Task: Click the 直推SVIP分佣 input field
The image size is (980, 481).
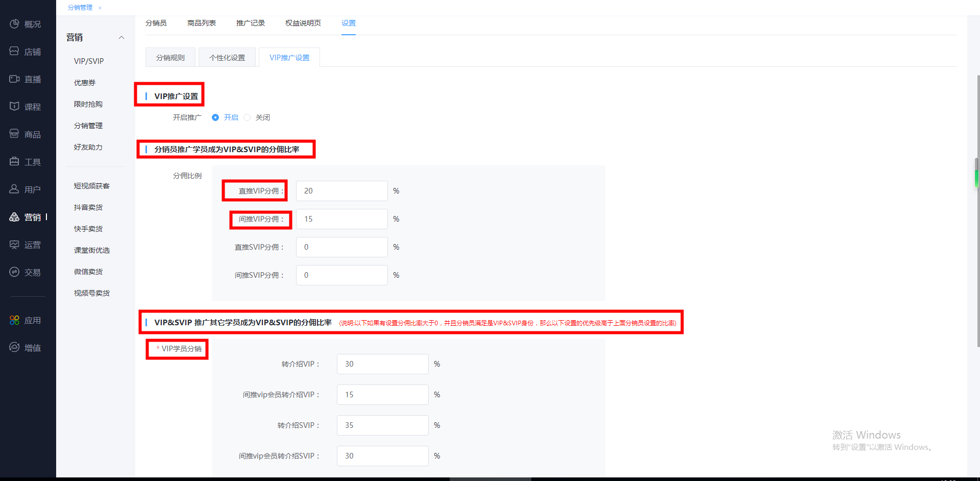Action: (342, 247)
